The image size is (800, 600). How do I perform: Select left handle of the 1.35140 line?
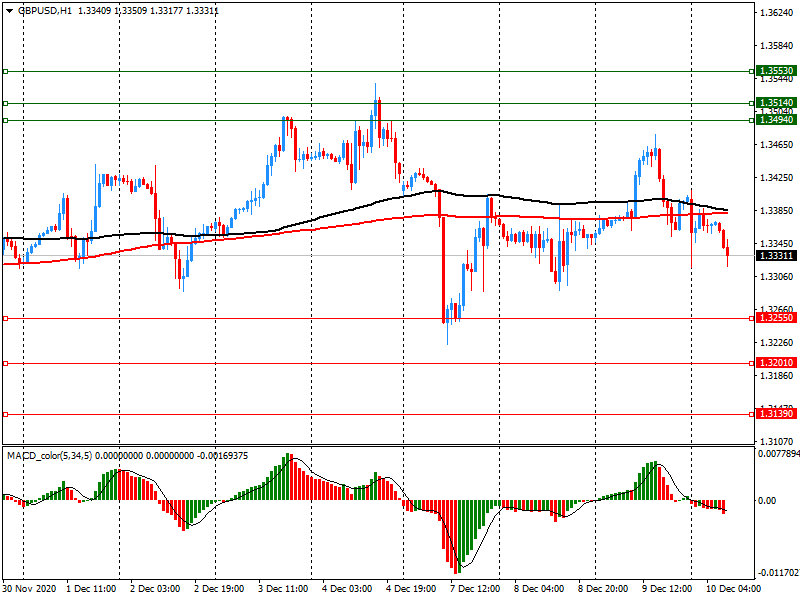5,103
